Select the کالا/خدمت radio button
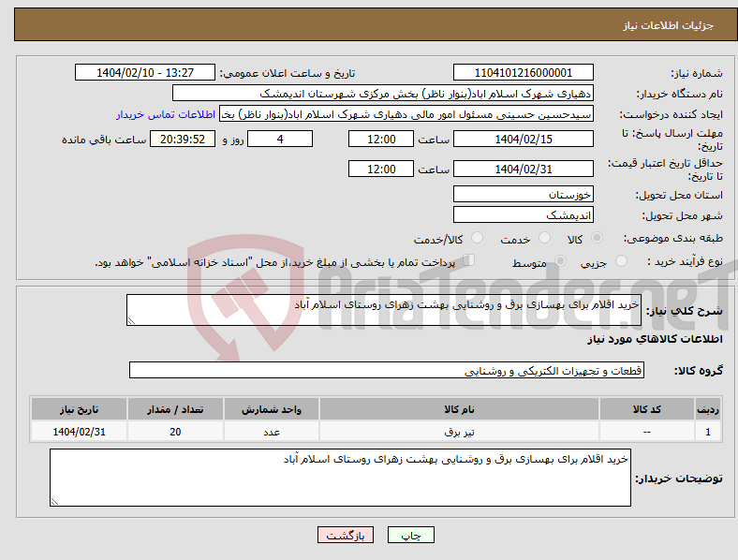The height and width of the screenshot is (560, 738). coord(478,238)
